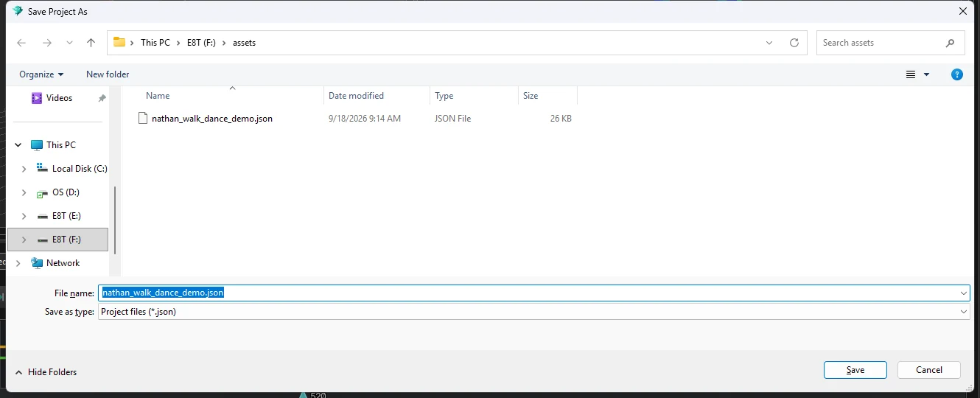Expand chevron after 'E8T (F:)' breadcrumb
This screenshot has width=980, height=398.
225,43
